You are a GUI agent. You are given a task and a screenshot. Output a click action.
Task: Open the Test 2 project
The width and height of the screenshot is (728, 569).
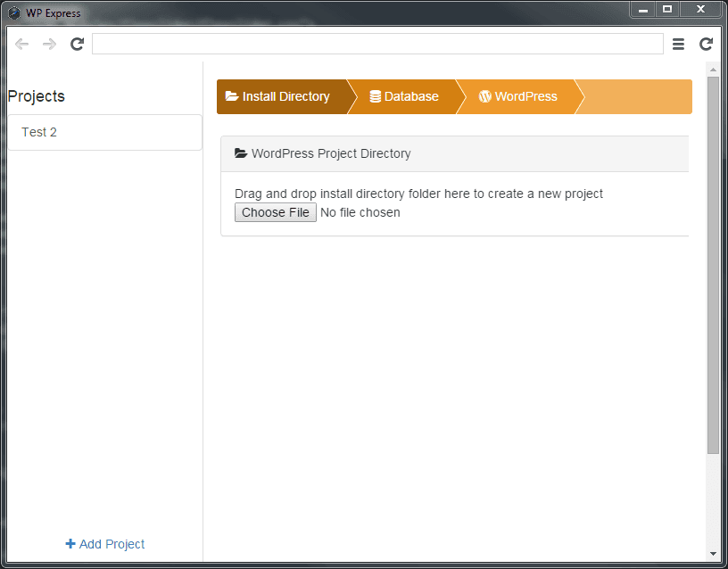point(105,132)
